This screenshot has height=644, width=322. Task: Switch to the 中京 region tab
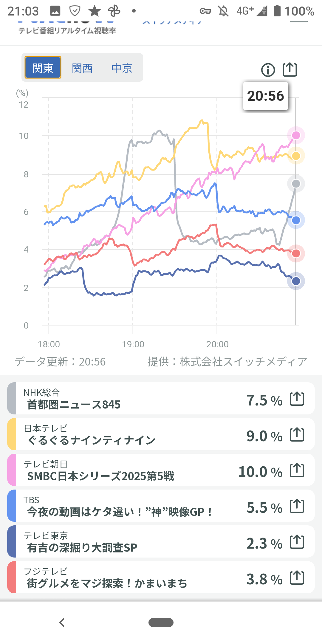(x=122, y=68)
